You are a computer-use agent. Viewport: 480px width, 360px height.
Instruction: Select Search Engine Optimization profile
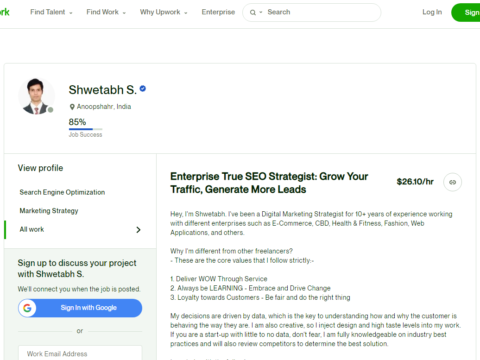[x=62, y=192]
